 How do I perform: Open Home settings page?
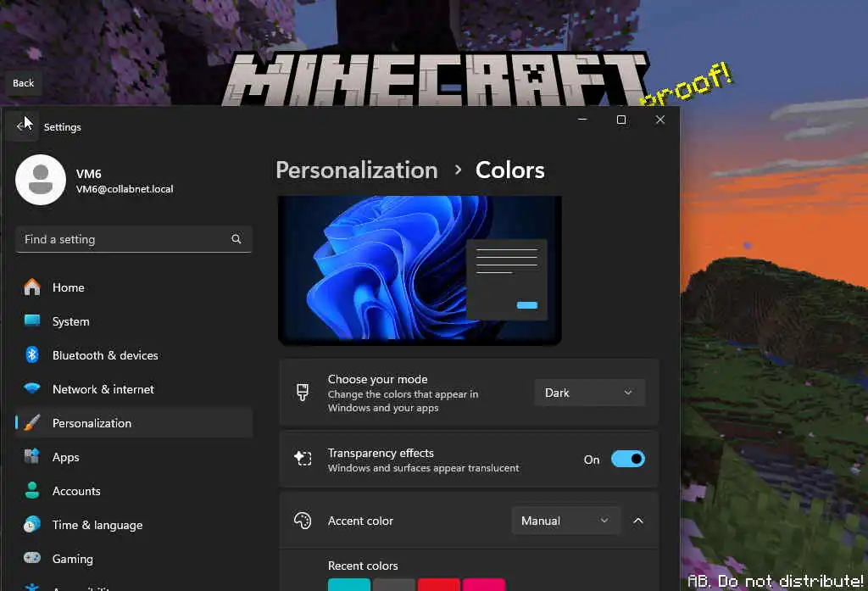[134, 287]
